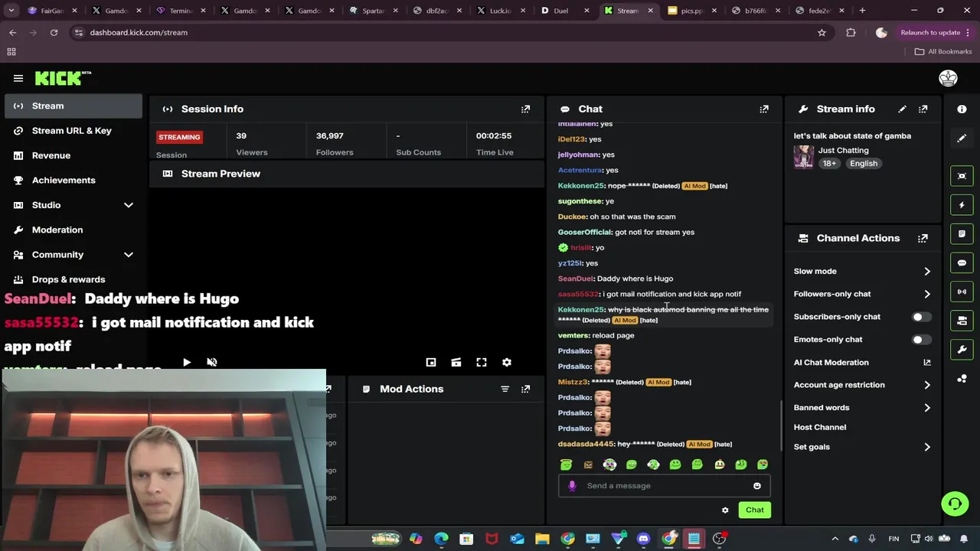Expand Followers-only chat options
This screenshot has height=551, width=980.
coord(926,294)
